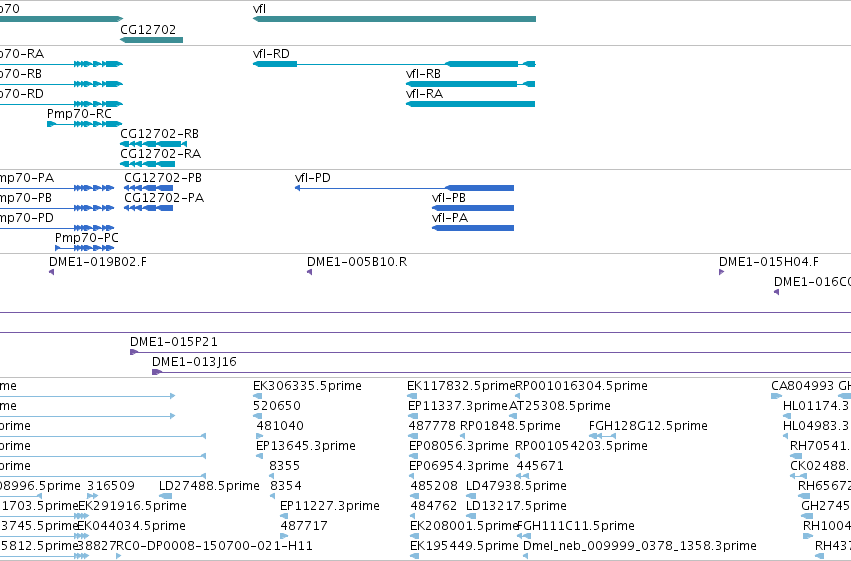Open EST EK208001.5prime

pyautogui.click(x=464, y=526)
